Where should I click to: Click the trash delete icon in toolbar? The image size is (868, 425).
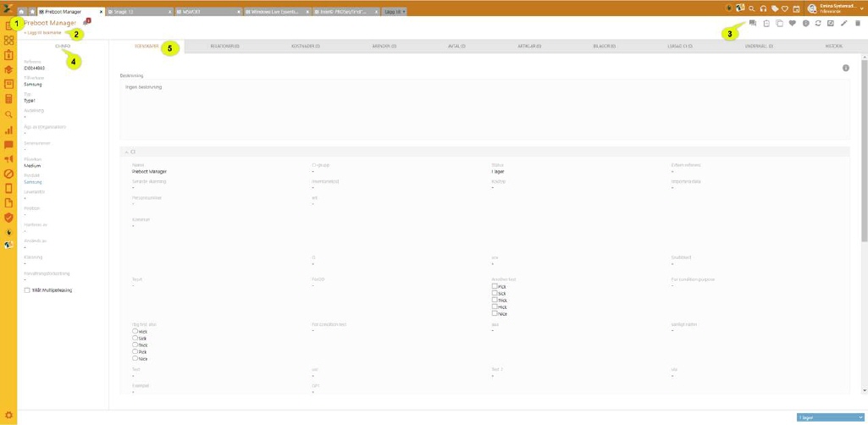tap(857, 23)
